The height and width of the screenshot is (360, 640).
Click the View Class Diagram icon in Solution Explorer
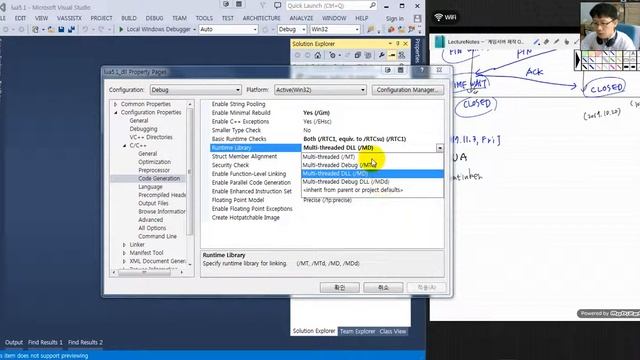pyautogui.click(x=402, y=55)
